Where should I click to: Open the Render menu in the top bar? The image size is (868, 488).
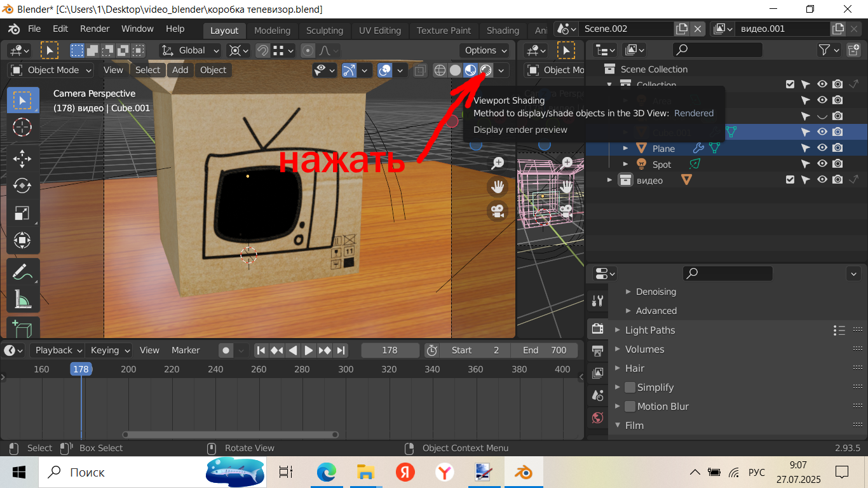click(x=95, y=29)
